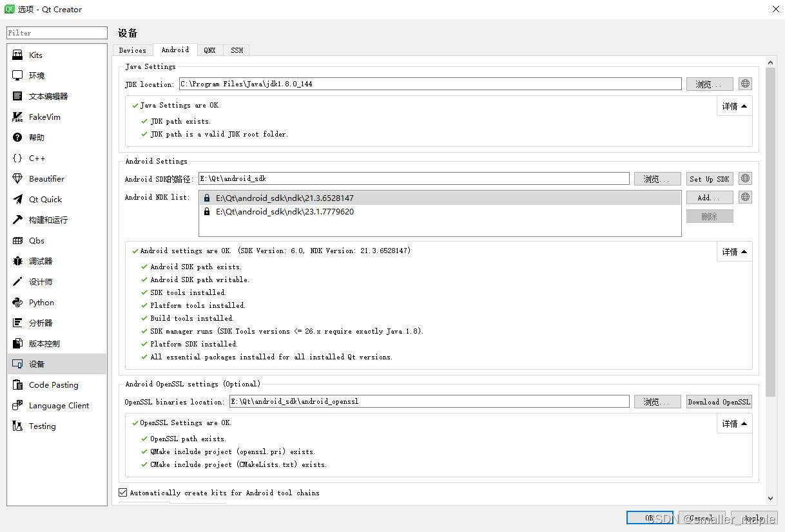Collapse OpenSSL Settings 详情 details

pyautogui.click(x=734, y=424)
